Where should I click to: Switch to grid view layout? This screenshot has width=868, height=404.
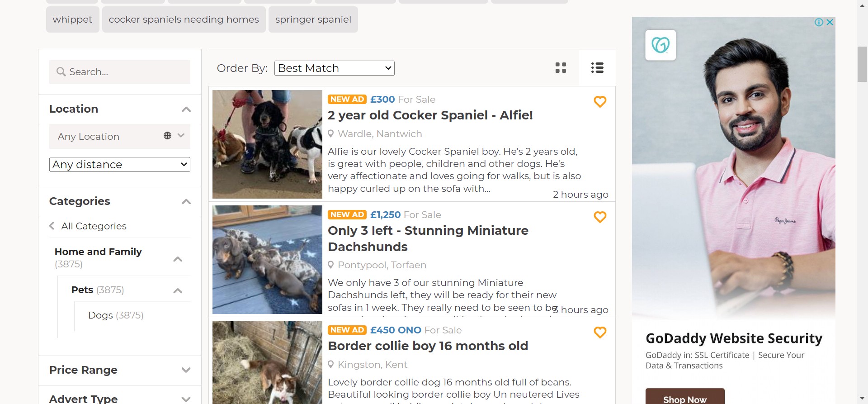click(x=561, y=68)
